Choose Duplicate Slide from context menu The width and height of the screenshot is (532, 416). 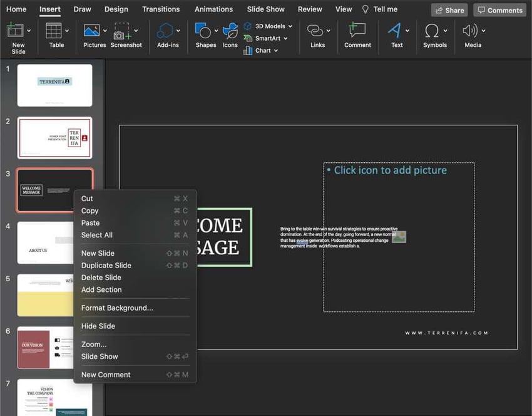pyautogui.click(x=106, y=266)
